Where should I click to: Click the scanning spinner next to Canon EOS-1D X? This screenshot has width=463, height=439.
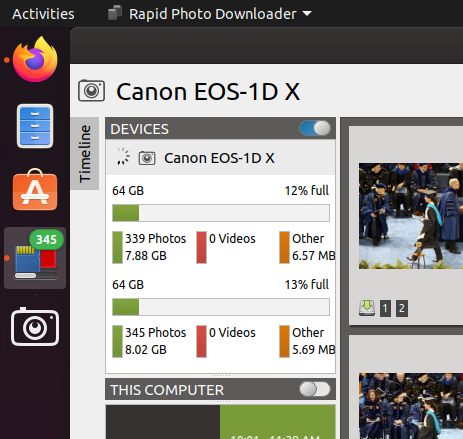(x=123, y=156)
